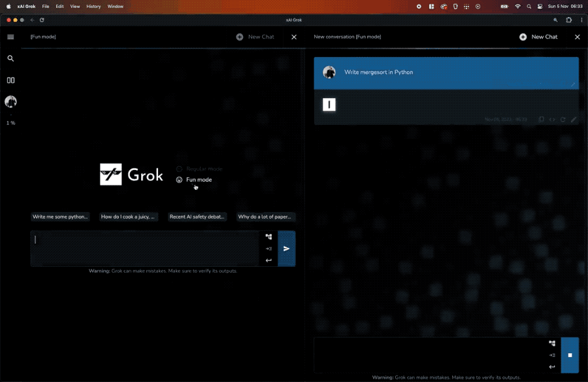Click the 'Recent AI safety debat...' suggestion chip
The height and width of the screenshot is (382, 588).
pos(197,217)
